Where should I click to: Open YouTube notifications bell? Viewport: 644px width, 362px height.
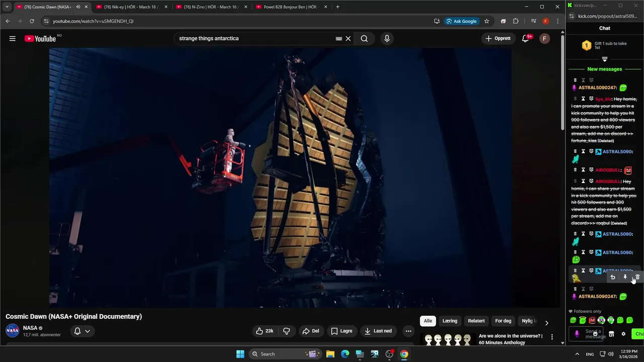(x=525, y=39)
